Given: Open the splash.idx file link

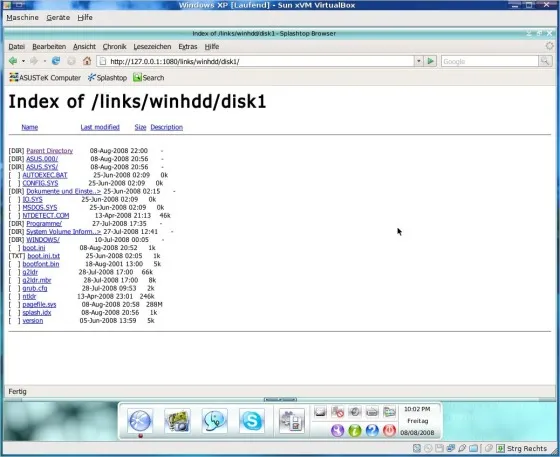Looking at the screenshot, I should pos(37,313).
